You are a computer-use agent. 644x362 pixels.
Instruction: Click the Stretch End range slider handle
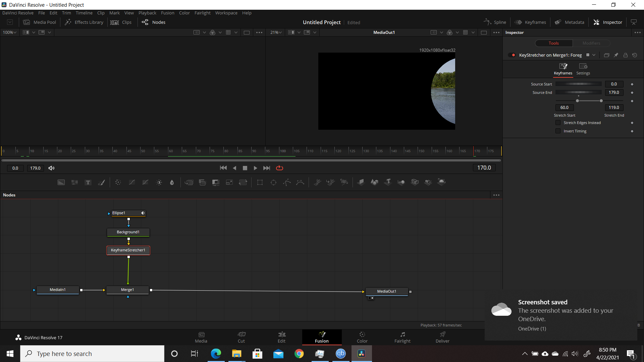601,101
